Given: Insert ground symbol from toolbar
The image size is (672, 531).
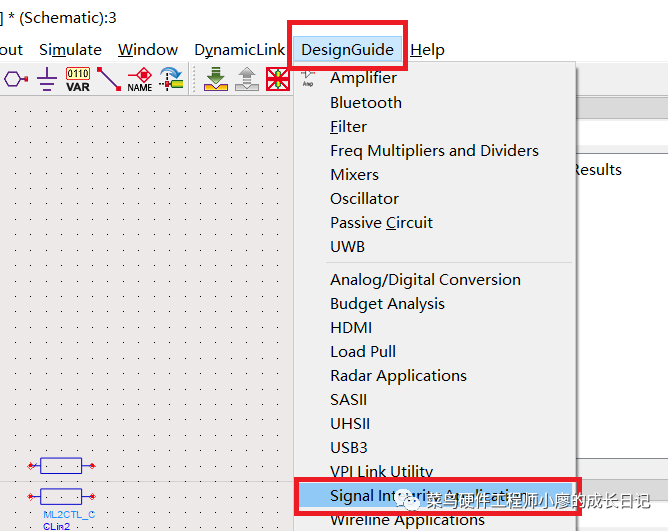Looking at the screenshot, I should tap(47, 79).
